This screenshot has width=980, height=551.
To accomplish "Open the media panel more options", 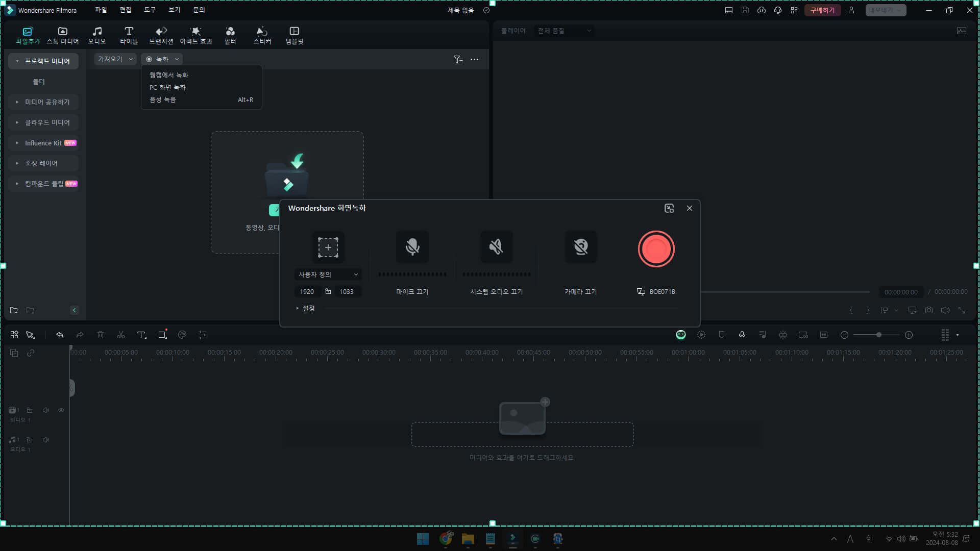I will click(x=474, y=59).
